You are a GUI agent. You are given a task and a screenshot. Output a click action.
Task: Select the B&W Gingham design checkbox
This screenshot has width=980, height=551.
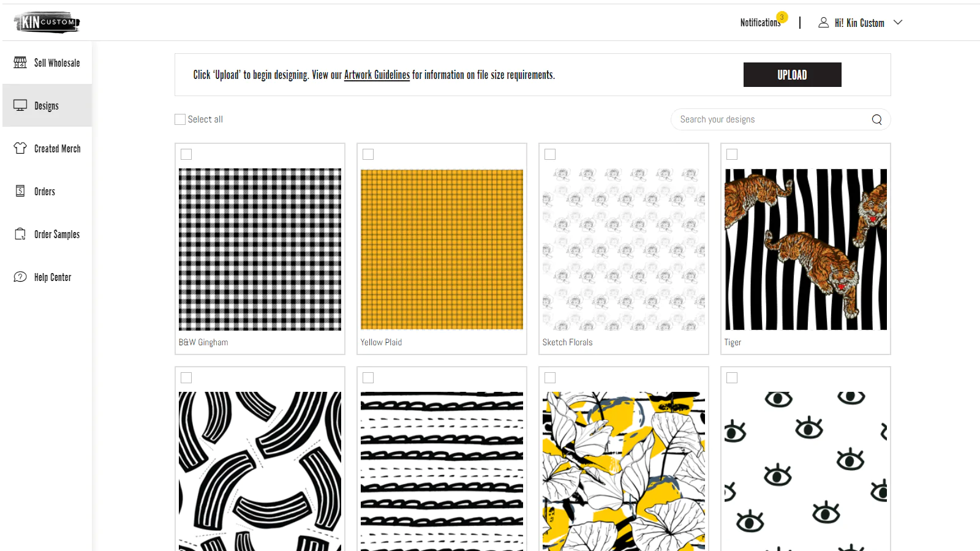point(186,154)
